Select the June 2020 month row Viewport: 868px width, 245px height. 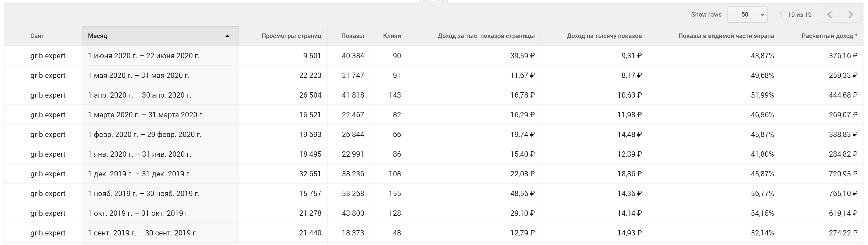click(144, 56)
